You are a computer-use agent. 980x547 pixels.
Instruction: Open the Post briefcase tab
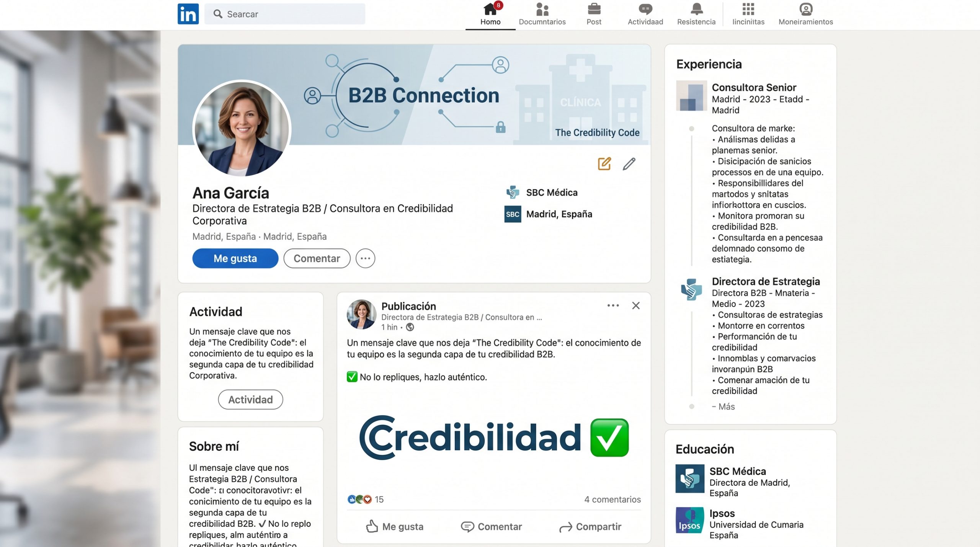point(594,14)
